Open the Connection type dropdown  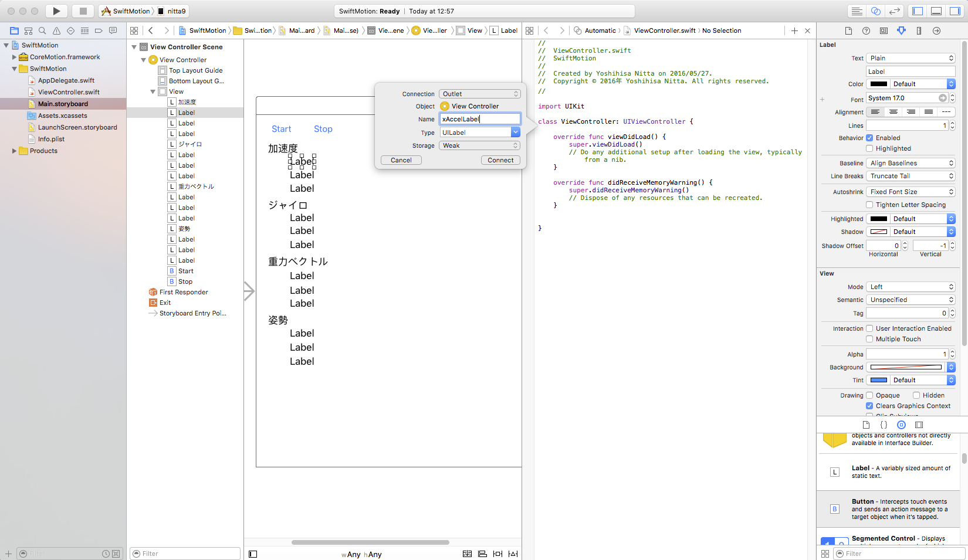(479, 94)
